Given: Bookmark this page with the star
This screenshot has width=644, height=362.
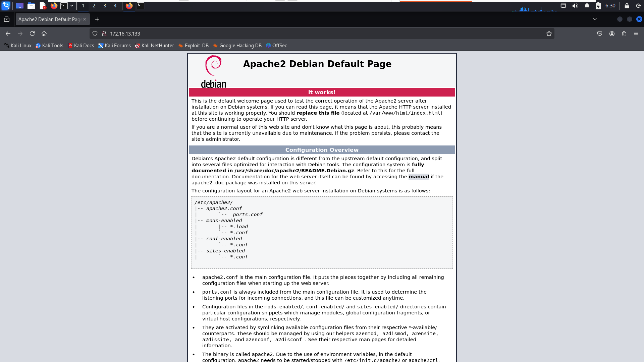Looking at the screenshot, I should 549,34.
